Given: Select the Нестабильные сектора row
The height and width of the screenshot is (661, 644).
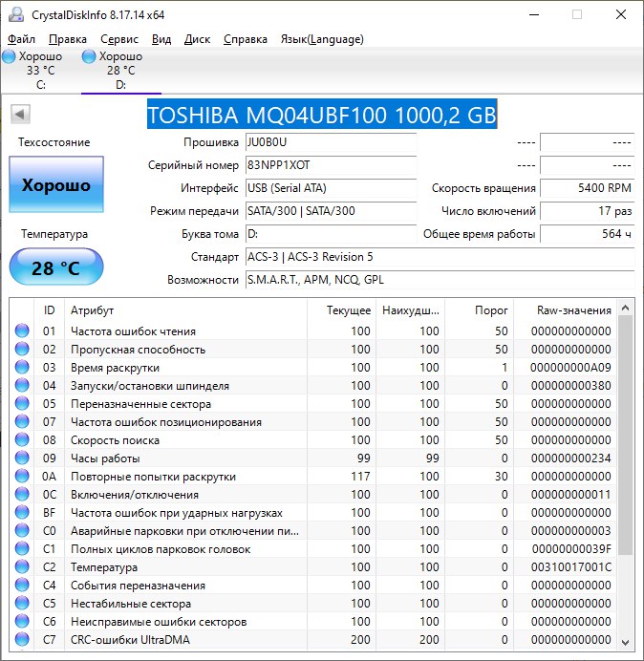Looking at the screenshot, I should point(312,604).
